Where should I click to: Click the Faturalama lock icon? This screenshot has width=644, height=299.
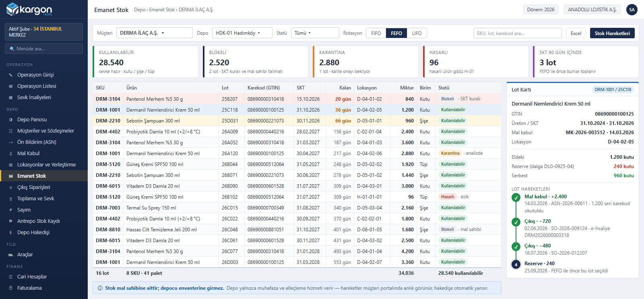[11, 288]
